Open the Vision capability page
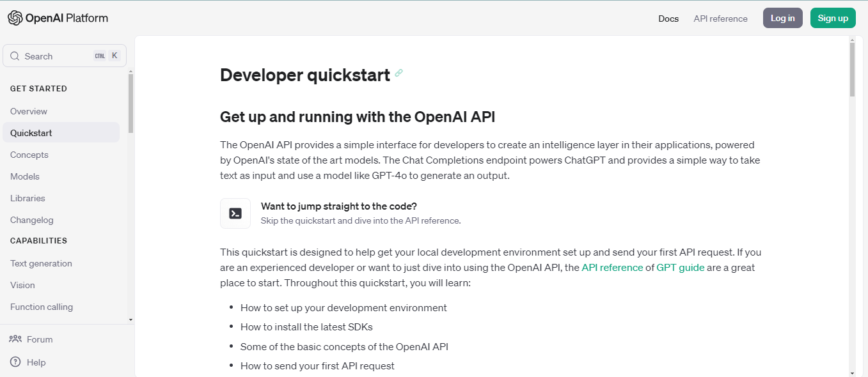The width and height of the screenshot is (868, 377). (22, 285)
